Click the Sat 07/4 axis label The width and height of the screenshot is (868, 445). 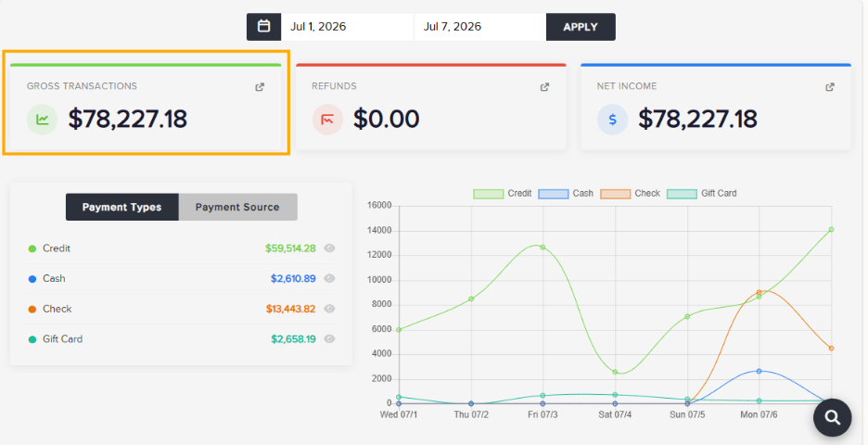click(615, 414)
